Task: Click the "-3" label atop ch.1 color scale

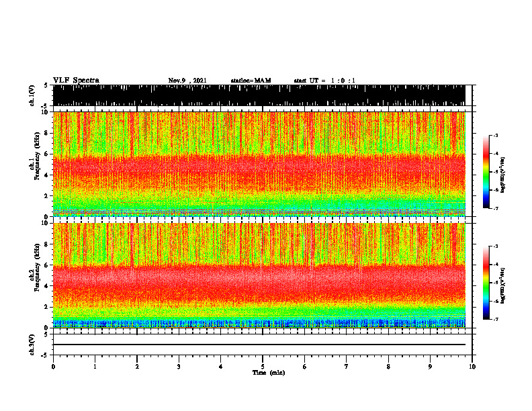Action: pyautogui.click(x=496, y=135)
